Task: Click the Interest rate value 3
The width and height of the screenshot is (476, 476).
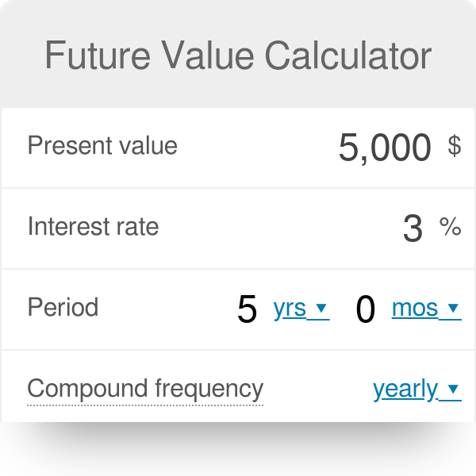Action: (413, 228)
